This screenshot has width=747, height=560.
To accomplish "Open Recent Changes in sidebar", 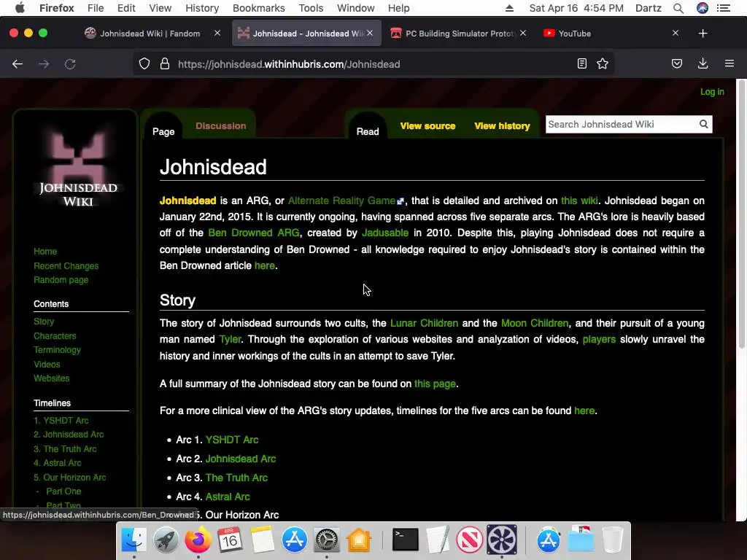I will [66, 265].
